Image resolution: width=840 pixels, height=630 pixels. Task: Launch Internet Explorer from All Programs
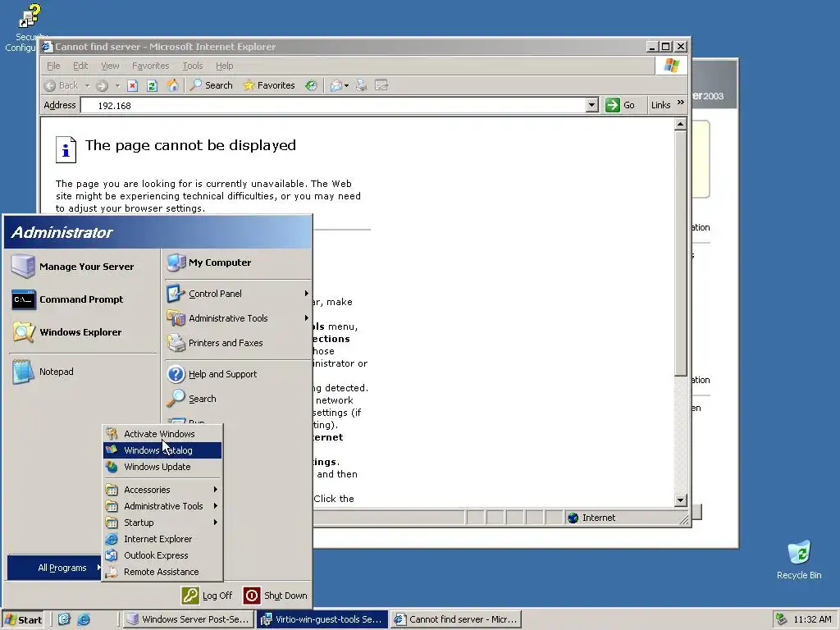coord(162,539)
